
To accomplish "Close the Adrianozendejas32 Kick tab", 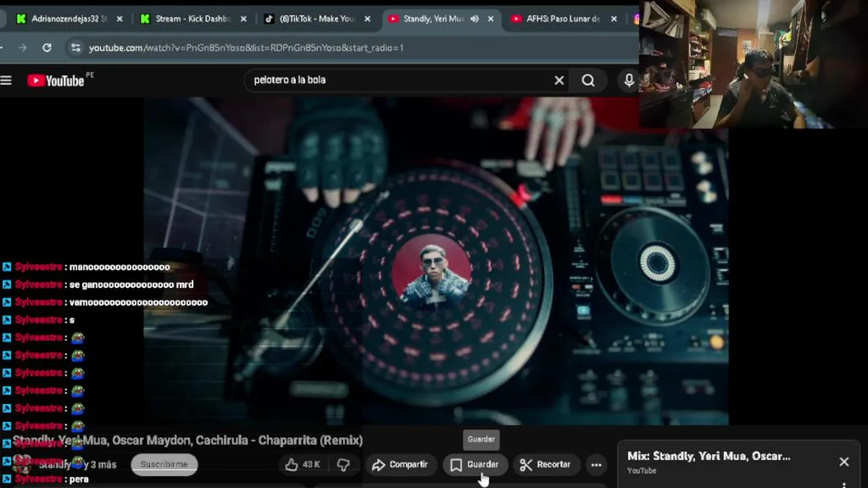I will [119, 19].
